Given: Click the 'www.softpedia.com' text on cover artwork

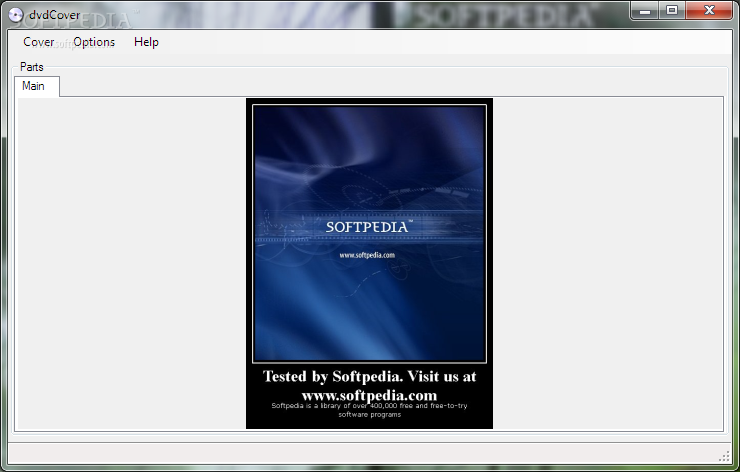Looking at the screenshot, I should tap(367, 255).
